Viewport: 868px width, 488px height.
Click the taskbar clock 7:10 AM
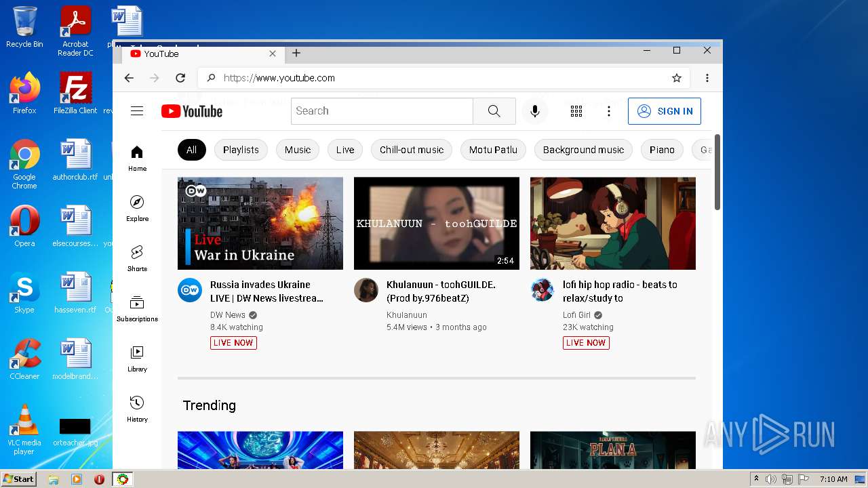click(833, 479)
